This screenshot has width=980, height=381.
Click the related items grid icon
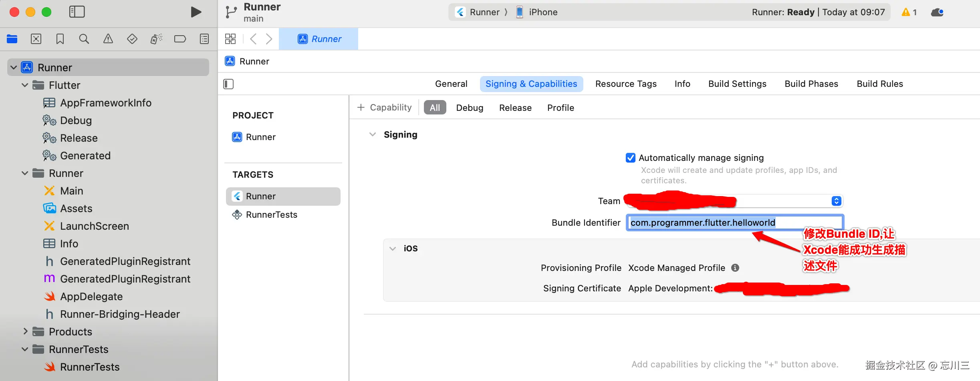coord(230,39)
